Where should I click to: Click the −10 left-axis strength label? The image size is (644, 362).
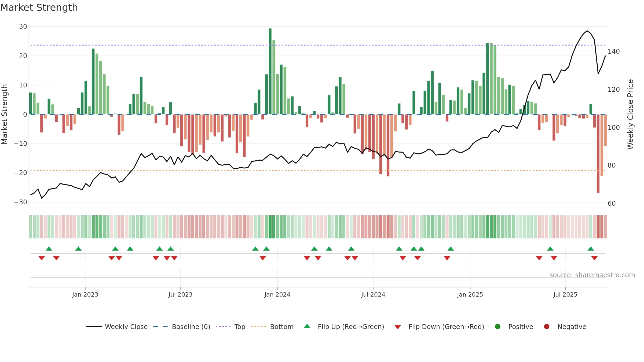click(21, 144)
